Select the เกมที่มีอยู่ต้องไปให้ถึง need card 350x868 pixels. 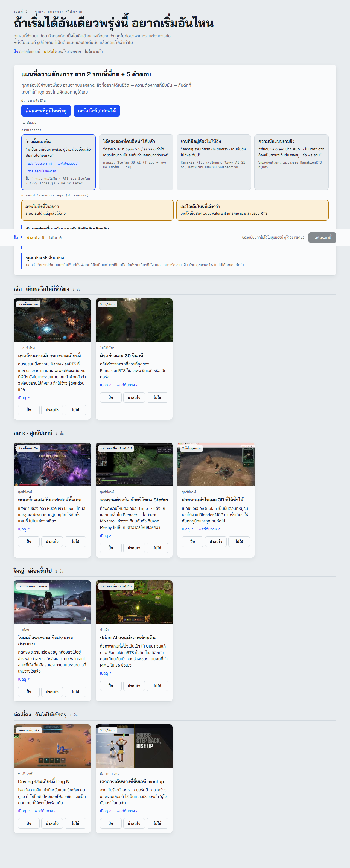click(214, 162)
